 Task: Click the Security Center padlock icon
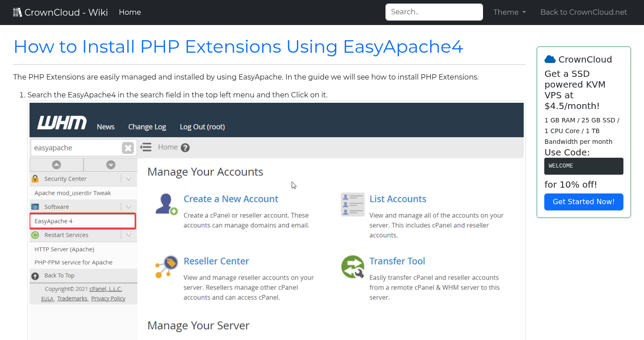pos(35,178)
